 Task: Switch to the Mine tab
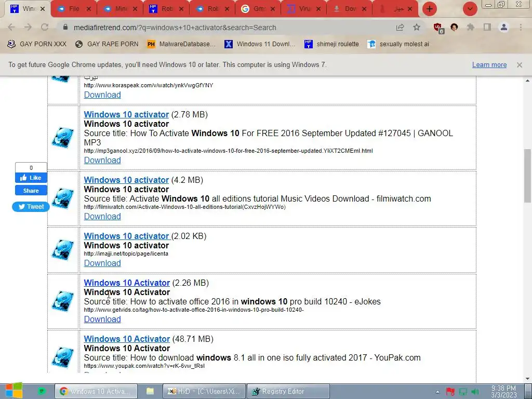(x=121, y=9)
